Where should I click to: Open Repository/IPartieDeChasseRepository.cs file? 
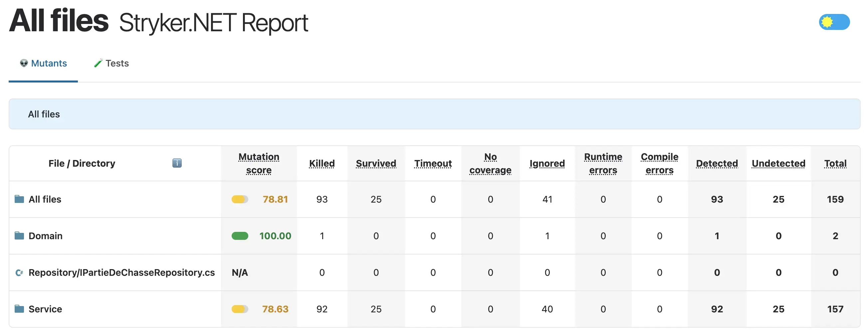pos(121,272)
